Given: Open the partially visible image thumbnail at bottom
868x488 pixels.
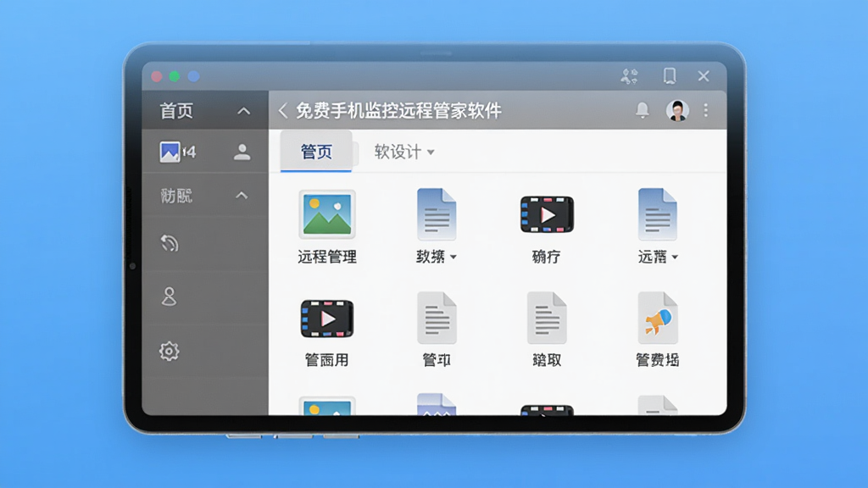Looking at the screenshot, I should click(x=326, y=406).
